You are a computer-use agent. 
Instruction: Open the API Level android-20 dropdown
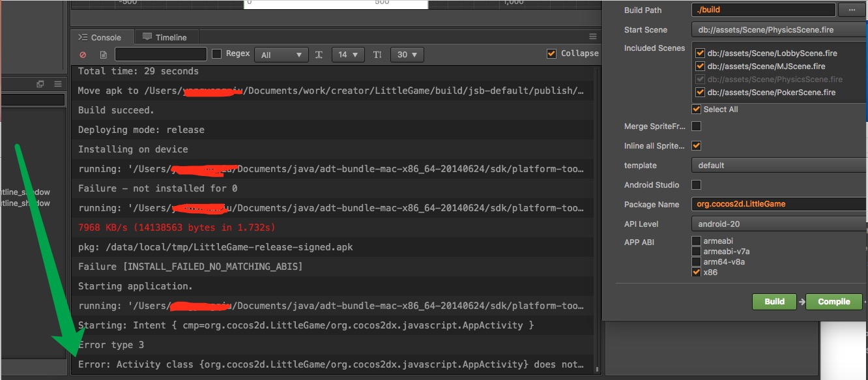pos(779,224)
